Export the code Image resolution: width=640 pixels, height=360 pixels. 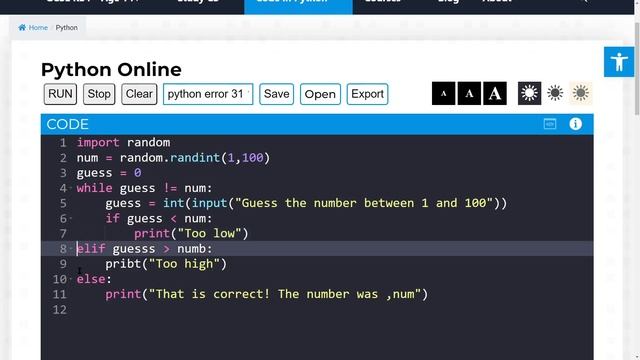367,94
